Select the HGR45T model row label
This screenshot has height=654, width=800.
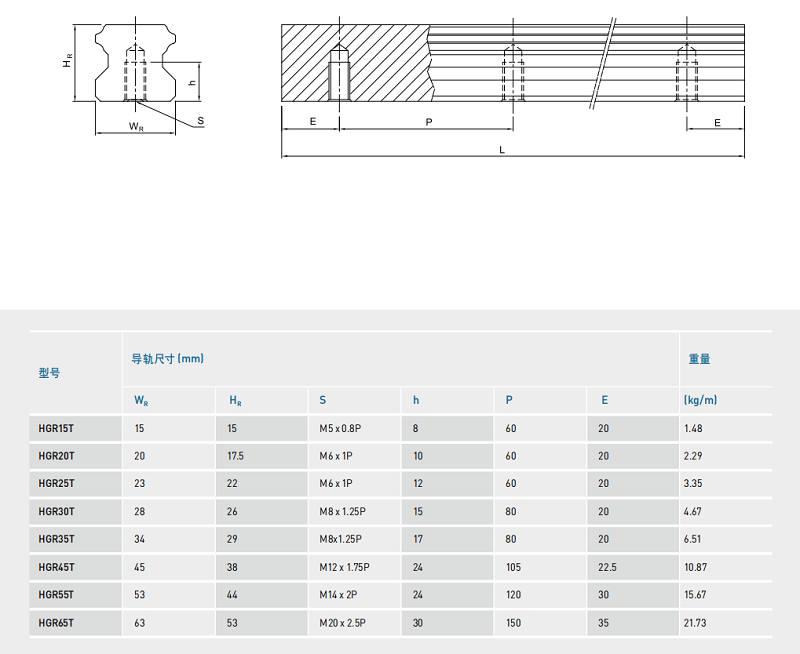(x=56, y=567)
